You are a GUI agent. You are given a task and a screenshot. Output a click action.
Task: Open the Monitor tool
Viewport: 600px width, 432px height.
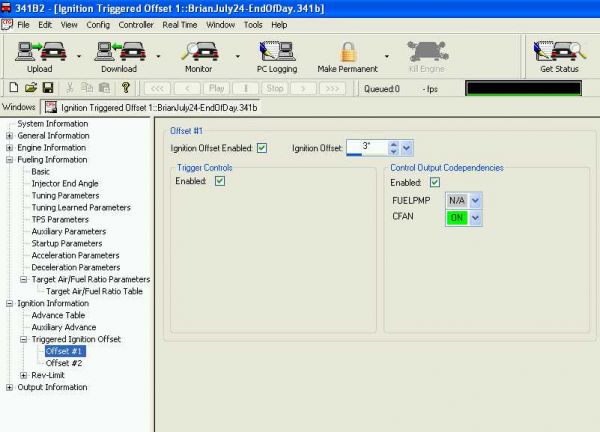[198, 52]
